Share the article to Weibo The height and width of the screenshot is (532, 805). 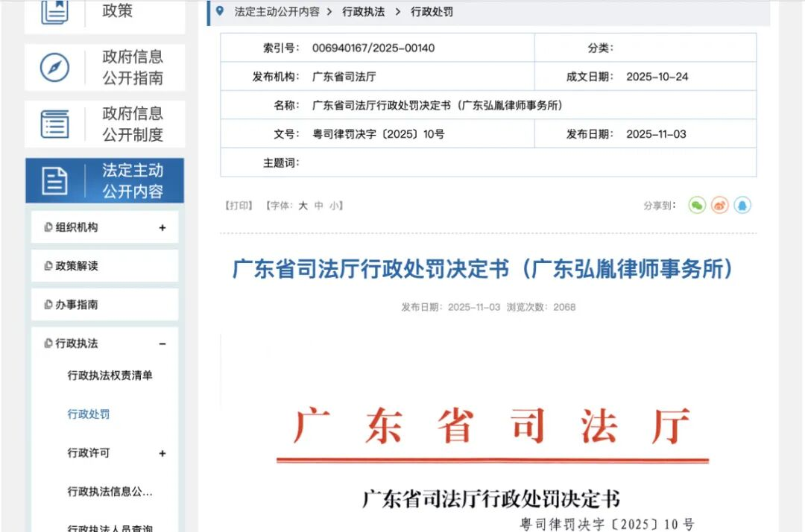pyautogui.click(x=719, y=205)
